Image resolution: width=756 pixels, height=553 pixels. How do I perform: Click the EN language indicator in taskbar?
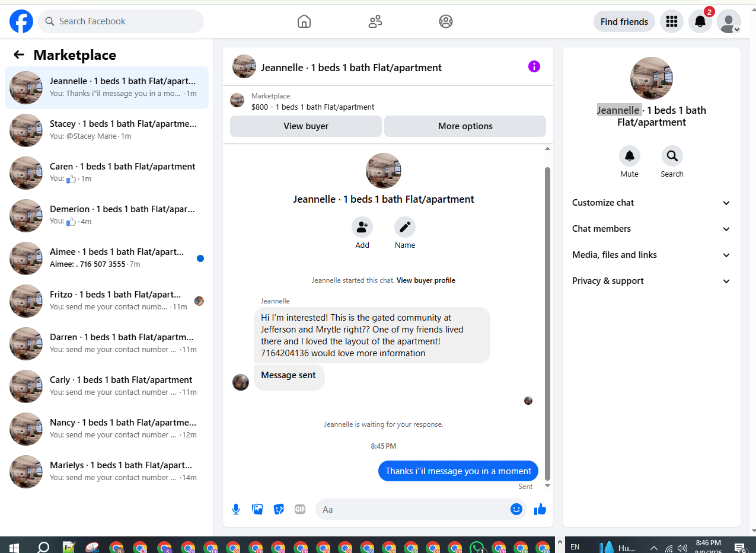[x=575, y=547]
